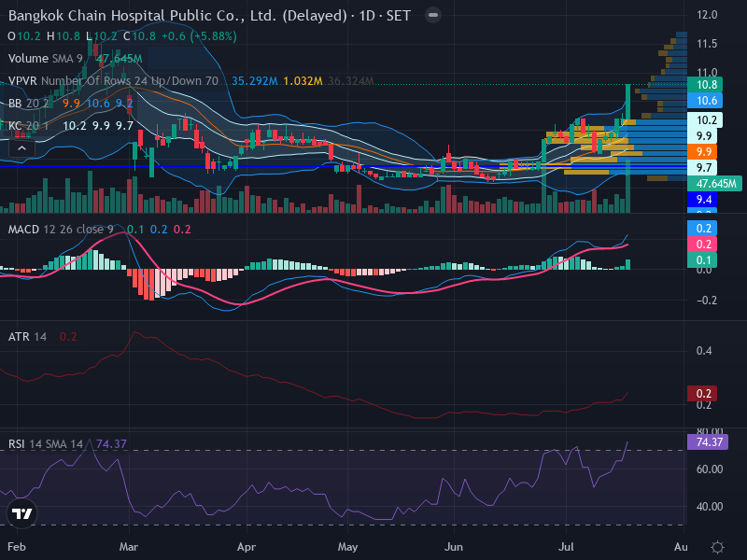Click the Volume SMA 9 indicator label
747x560 pixels.
pos(45,59)
